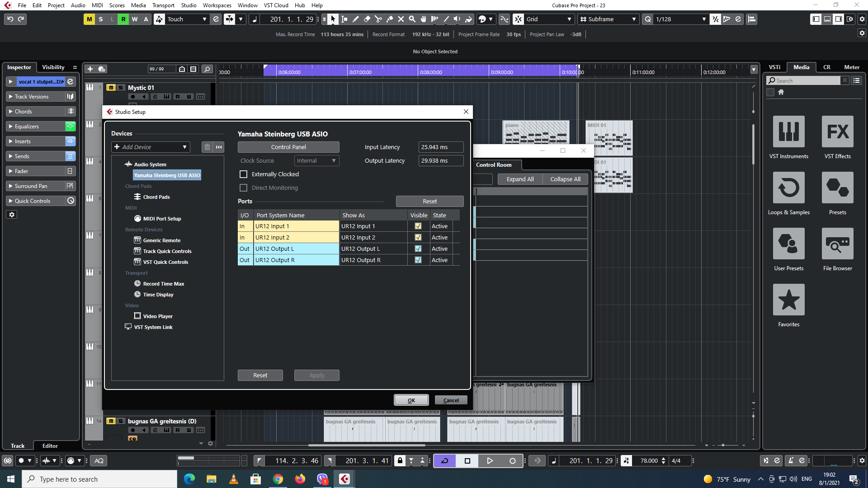Viewport: 868px width, 488px height.
Task: Open the Add Device dropdown
Action: [x=151, y=147]
